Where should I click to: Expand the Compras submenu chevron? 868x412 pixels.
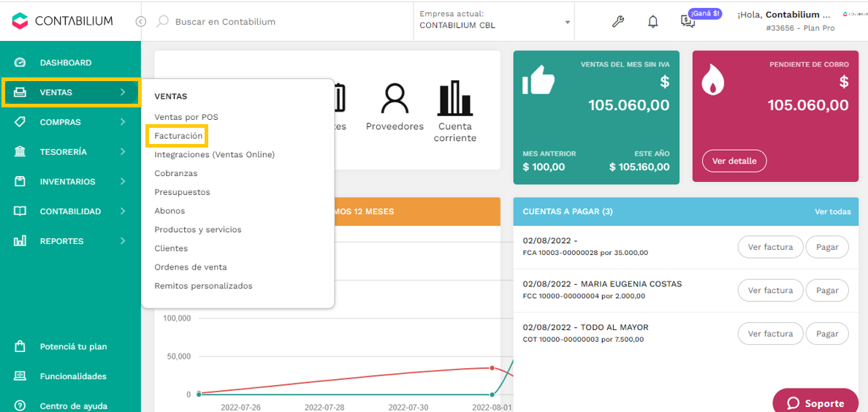click(123, 122)
